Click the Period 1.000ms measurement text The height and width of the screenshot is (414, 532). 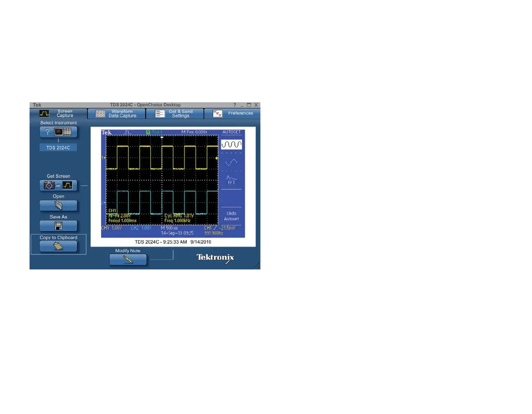point(122,221)
